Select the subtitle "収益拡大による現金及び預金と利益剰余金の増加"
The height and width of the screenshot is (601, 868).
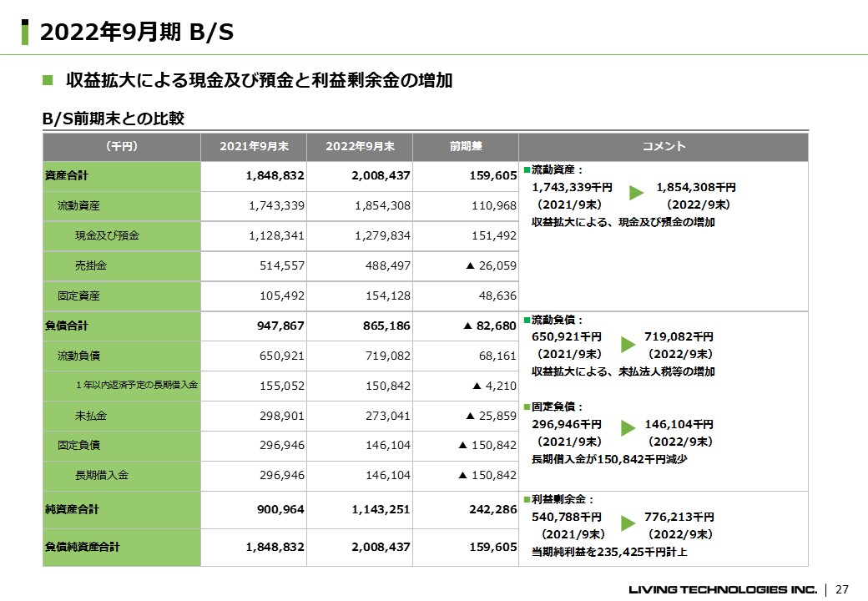[x=259, y=80]
